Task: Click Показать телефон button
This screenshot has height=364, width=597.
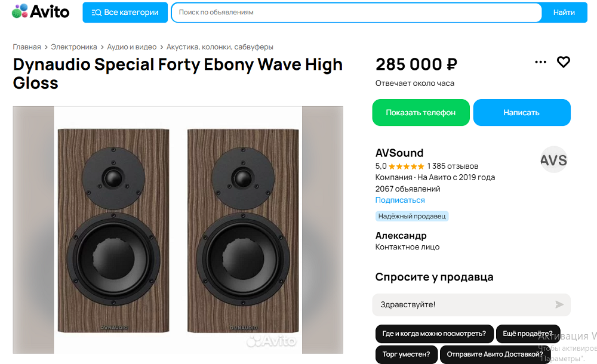Action: [x=420, y=113]
